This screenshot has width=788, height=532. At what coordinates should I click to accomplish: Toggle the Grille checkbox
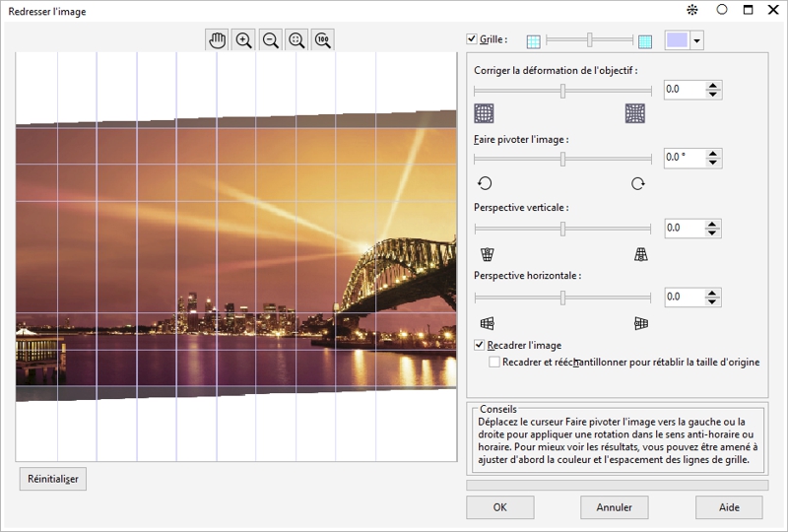[472, 40]
